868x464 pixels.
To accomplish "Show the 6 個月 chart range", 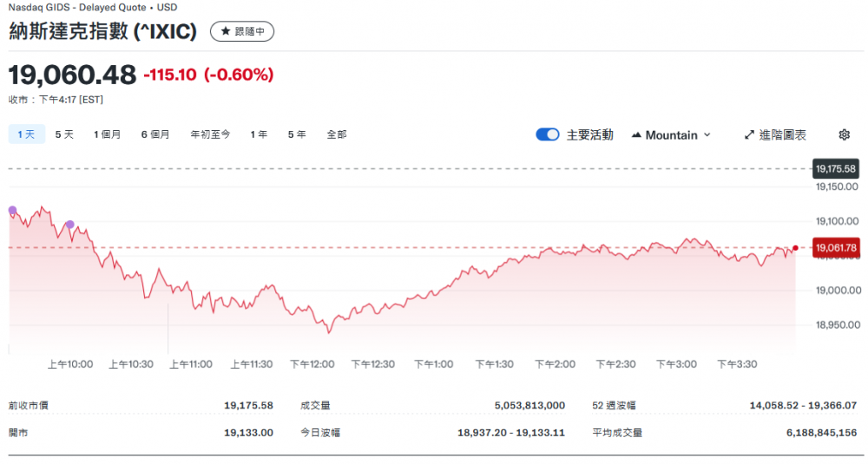I will point(155,134).
